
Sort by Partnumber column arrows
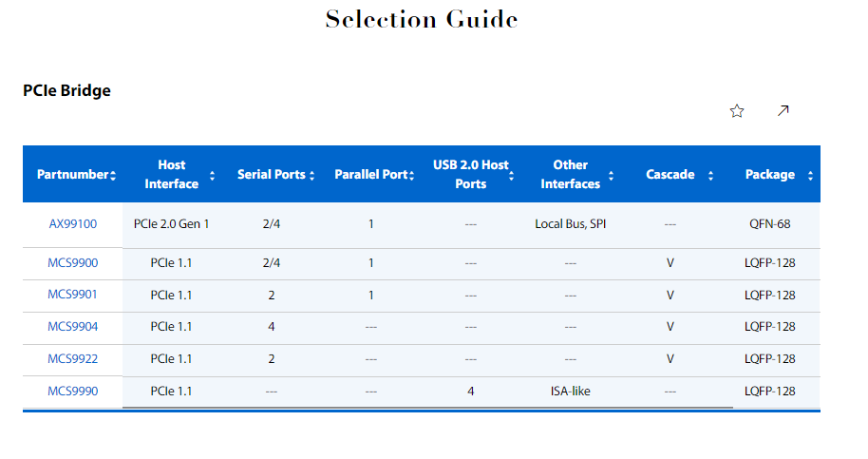click(x=113, y=176)
